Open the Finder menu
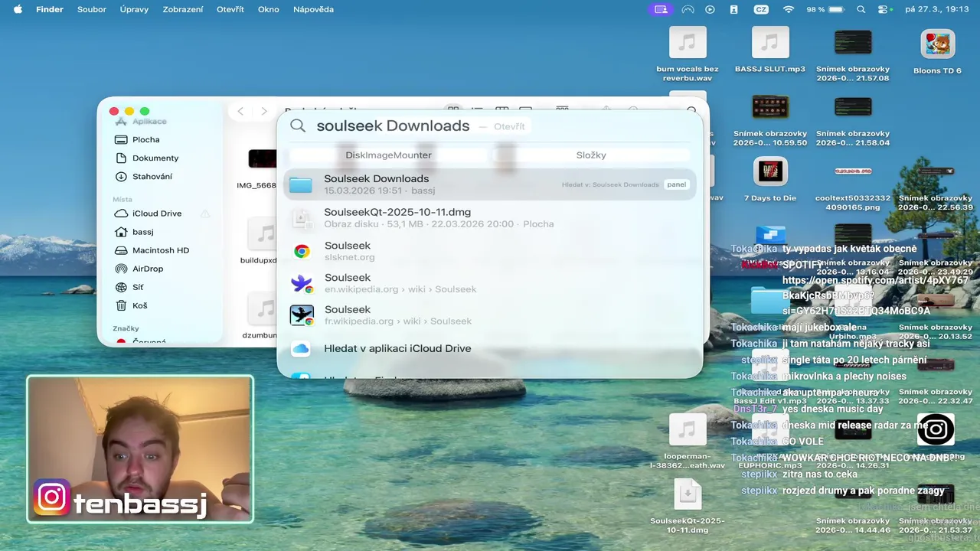Screen dimensions: 980x551 (50, 9)
